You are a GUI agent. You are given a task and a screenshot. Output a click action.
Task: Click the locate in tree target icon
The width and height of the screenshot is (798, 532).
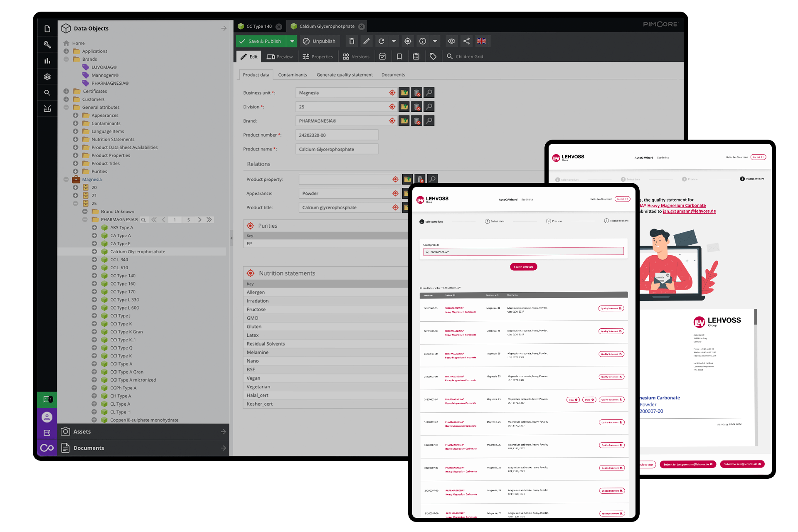point(408,41)
